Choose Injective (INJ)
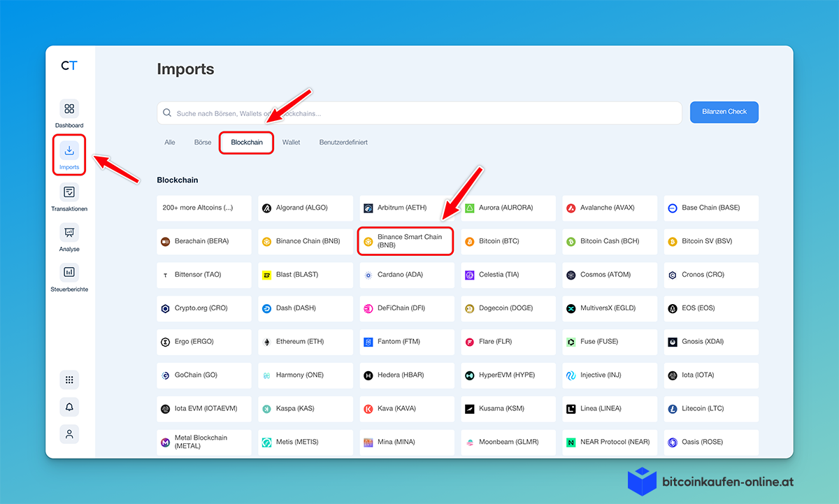Screen dimensions: 839x504 (x=610, y=375)
